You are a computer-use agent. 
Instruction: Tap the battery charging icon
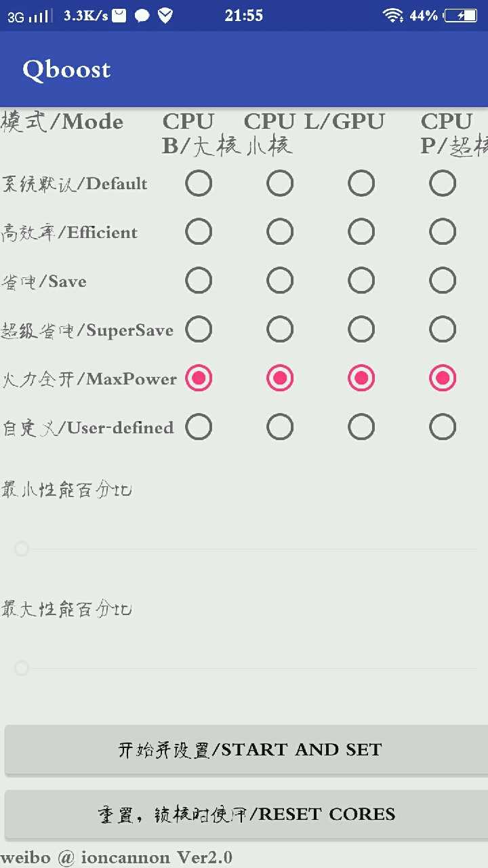coord(461,16)
